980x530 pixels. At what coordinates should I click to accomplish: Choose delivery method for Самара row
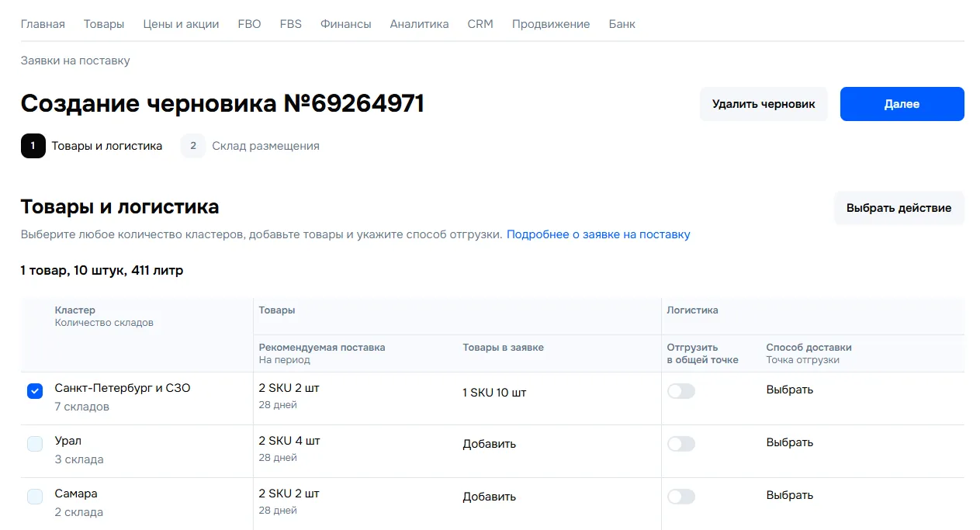[789, 495]
